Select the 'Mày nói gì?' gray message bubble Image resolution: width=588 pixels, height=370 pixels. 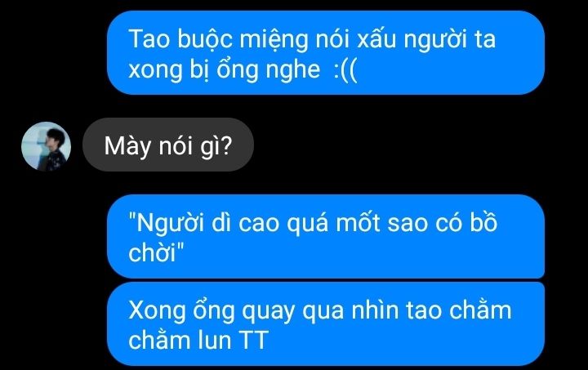pyautogui.click(x=168, y=145)
